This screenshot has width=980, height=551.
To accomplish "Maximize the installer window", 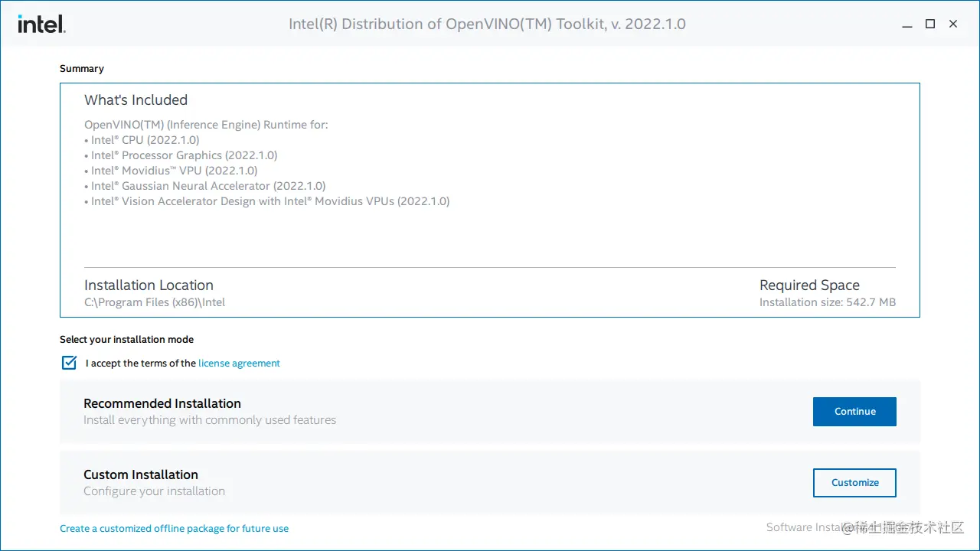I will click(930, 24).
